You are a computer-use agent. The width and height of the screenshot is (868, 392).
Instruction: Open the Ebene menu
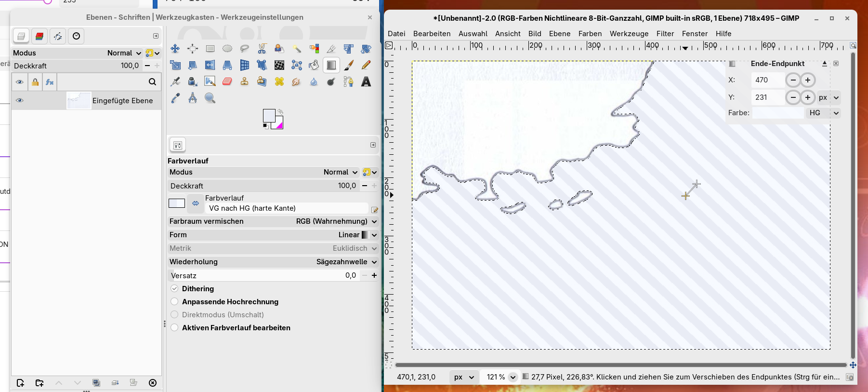coord(560,34)
